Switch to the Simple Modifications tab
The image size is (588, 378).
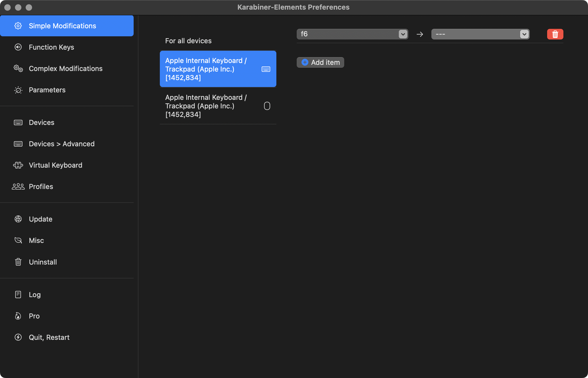(62, 26)
